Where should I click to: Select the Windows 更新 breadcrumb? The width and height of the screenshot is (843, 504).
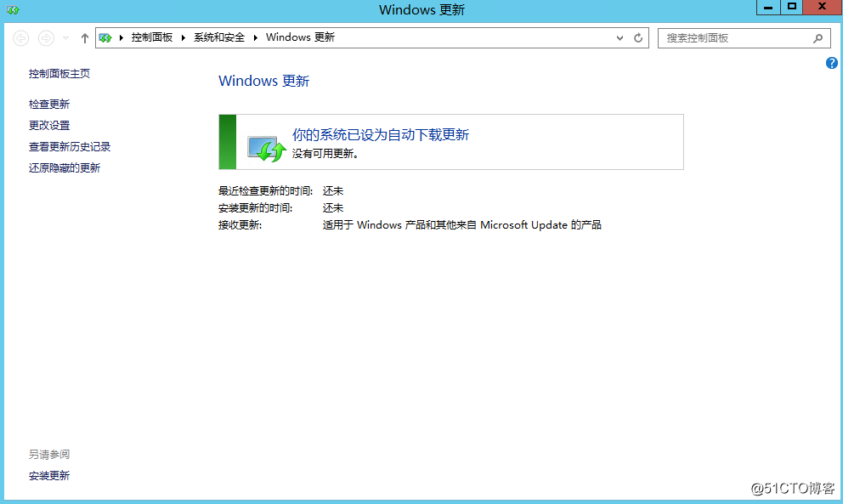tap(301, 37)
